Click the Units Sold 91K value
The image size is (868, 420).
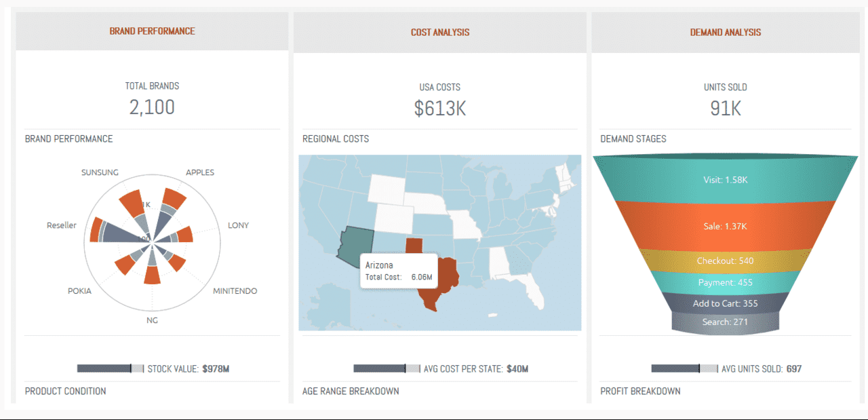pyautogui.click(x=726, y=108)
